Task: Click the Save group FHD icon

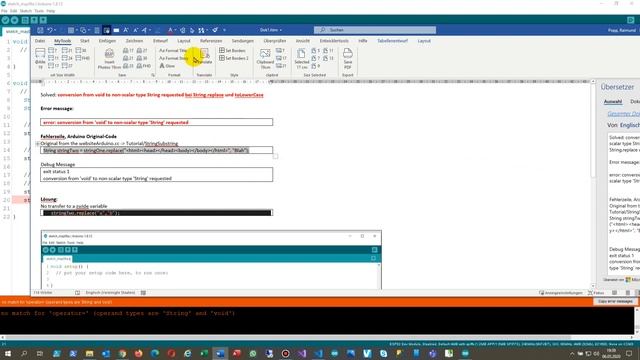Action: coord(144,66)
